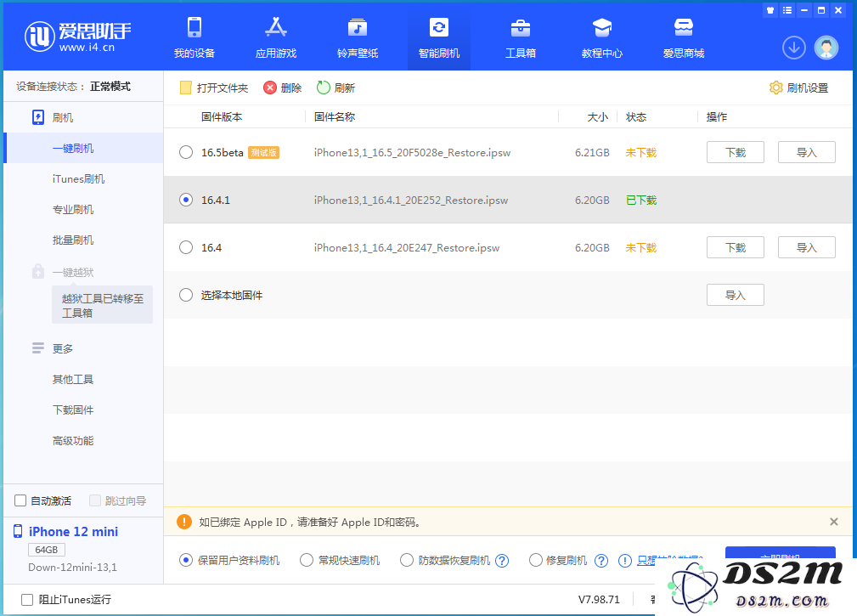Open 一键刷机 in sidebar
Image resolution: width=857 pixels, height=616 pixels.
click(83, 148)
